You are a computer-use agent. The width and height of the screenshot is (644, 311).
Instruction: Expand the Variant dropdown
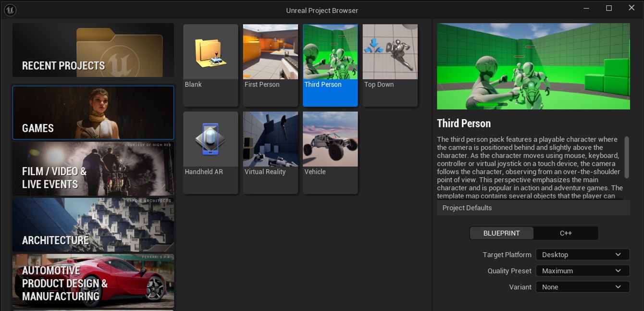click(582, 287)
